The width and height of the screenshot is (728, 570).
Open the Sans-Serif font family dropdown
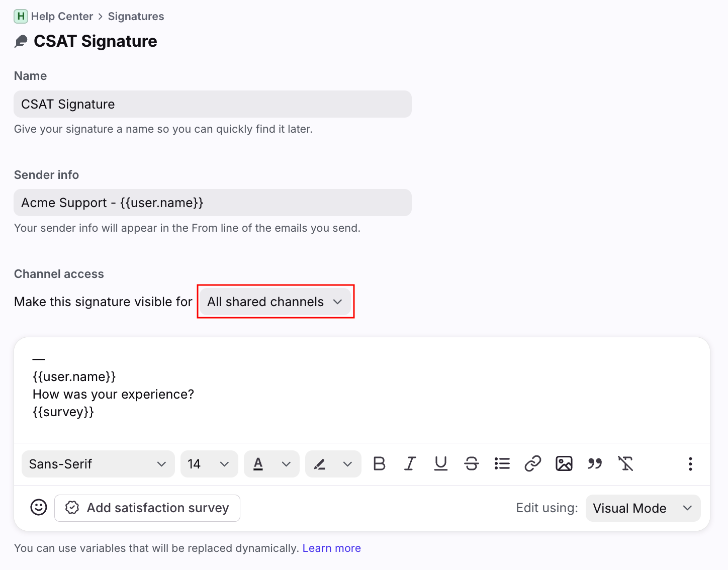[98, 464]
